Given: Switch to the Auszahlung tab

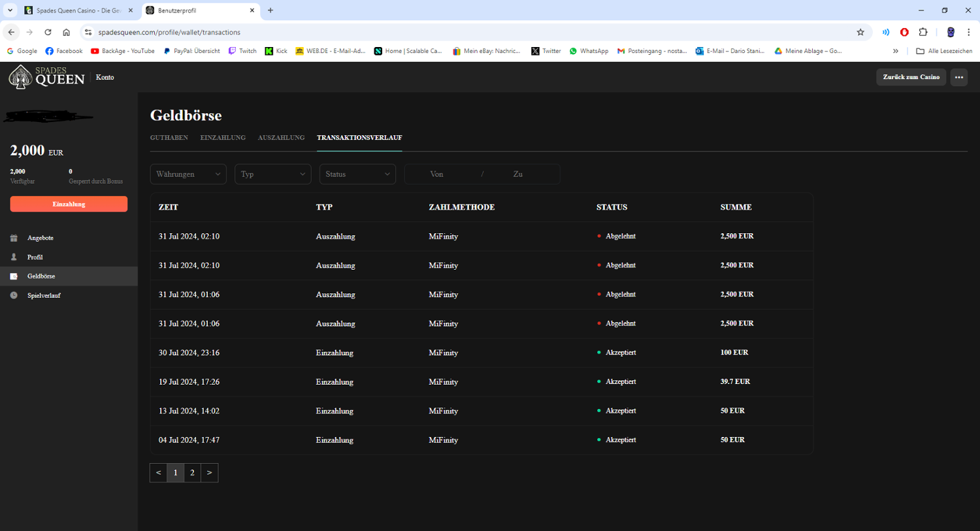Looking at the screenshot, I should coord(282,138).
